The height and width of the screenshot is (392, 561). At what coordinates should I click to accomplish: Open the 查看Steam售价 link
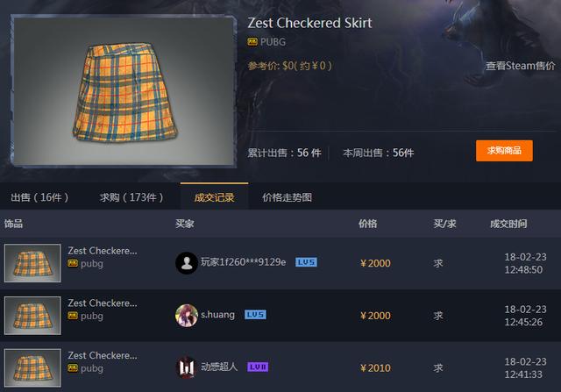[520, 66]
